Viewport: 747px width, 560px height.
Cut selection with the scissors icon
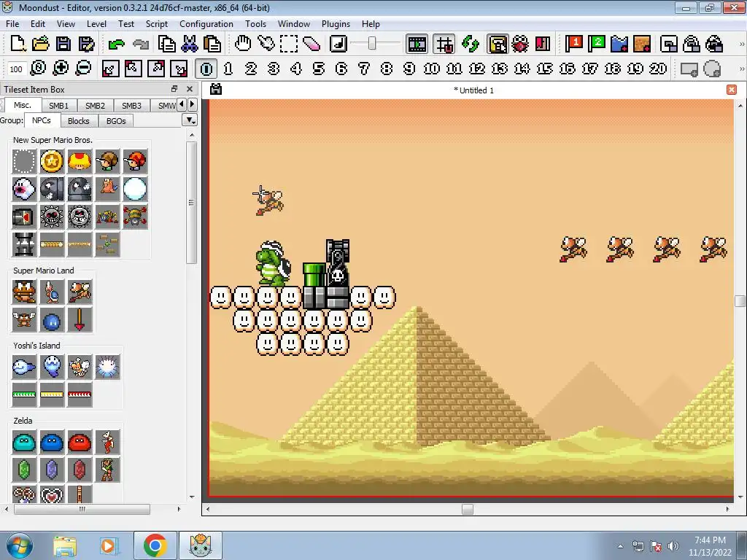pyautogui.click(x=189, y=44)
